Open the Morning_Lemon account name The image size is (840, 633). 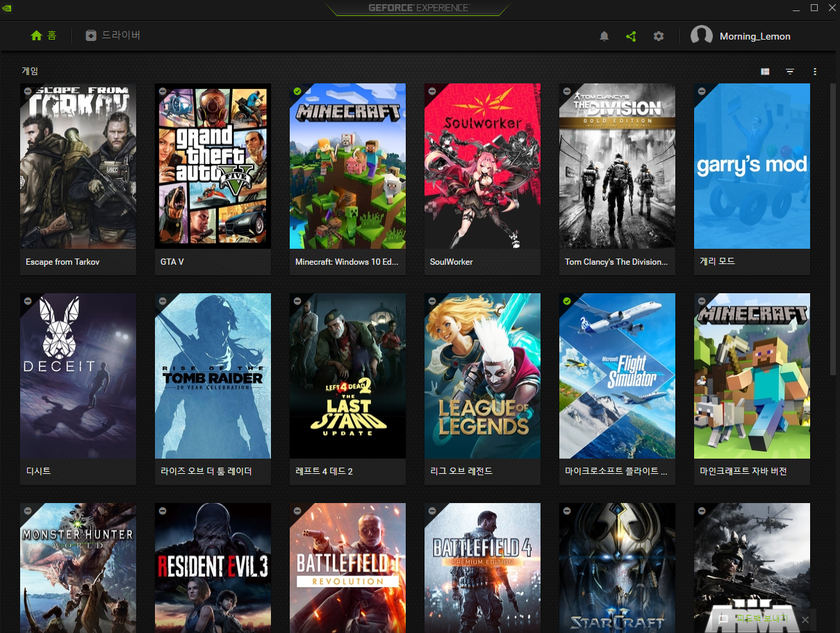click(755, 36)
